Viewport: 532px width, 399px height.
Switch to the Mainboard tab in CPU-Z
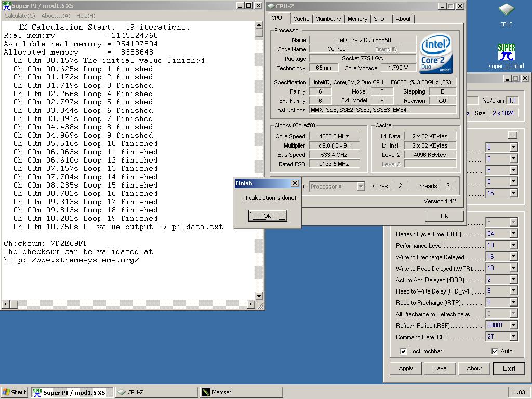(328, 19)
